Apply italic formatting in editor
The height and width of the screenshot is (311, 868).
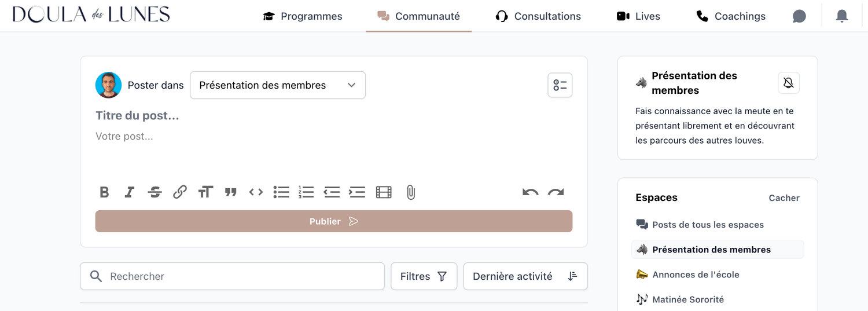pyautogui.click(x=130, y=192)
